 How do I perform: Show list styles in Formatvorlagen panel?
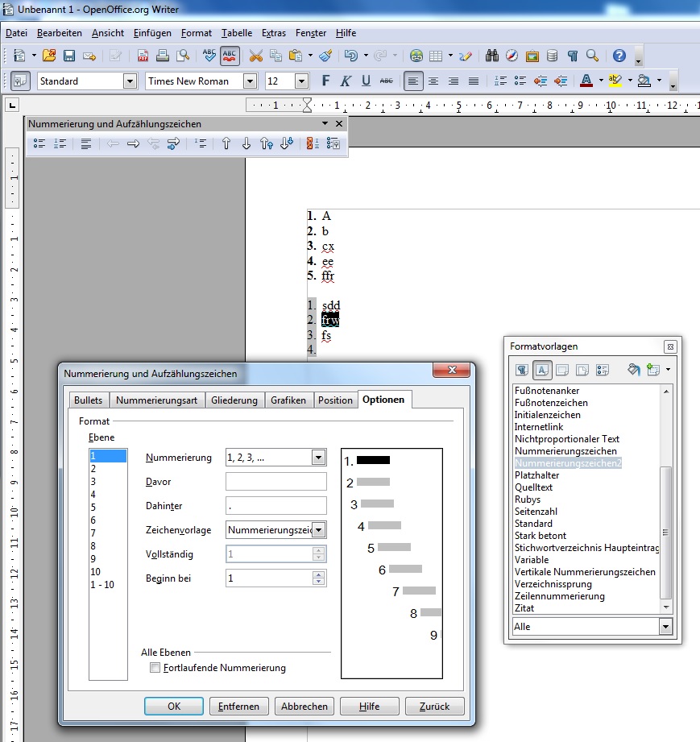click(x=602, y=370)
